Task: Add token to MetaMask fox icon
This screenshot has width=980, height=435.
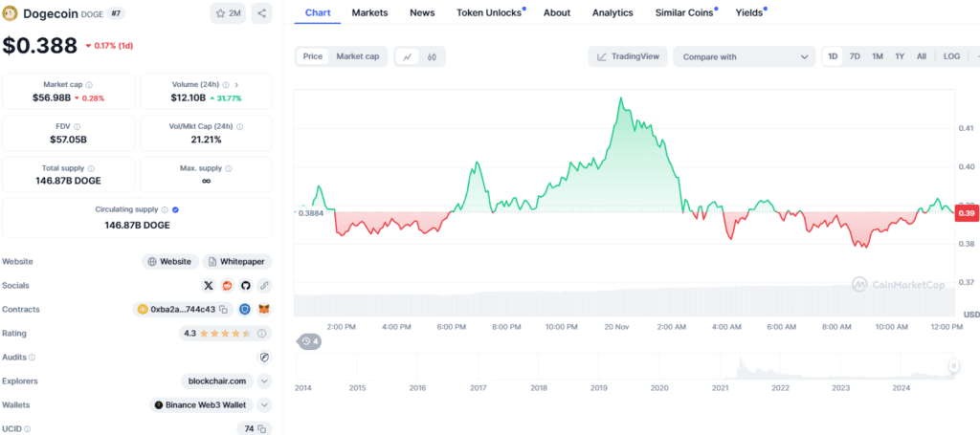Action: [264, 309]
